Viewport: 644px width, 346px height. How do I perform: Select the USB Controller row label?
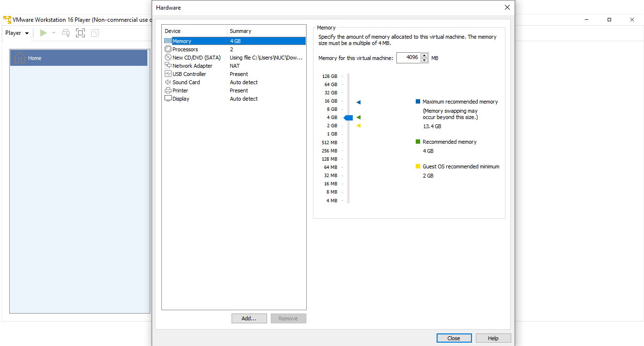189,74
